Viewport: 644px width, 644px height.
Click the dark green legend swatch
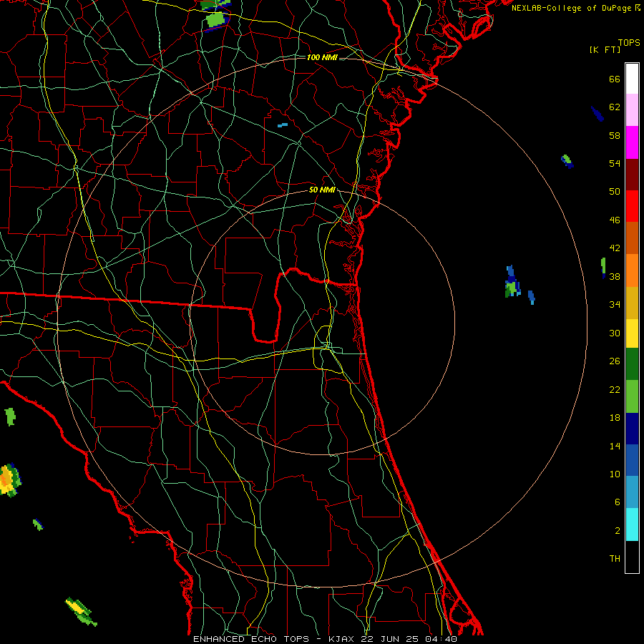click(x=632, y=364)
